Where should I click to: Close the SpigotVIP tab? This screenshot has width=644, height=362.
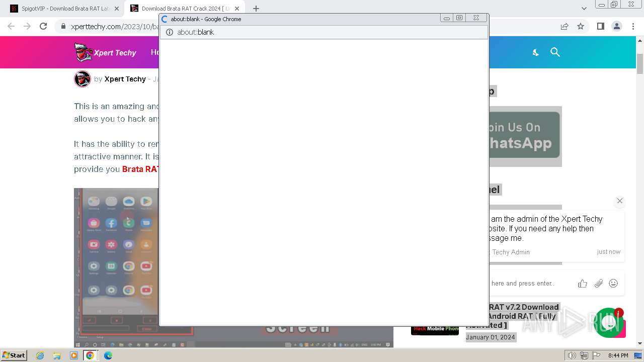(x=116, y=9)
